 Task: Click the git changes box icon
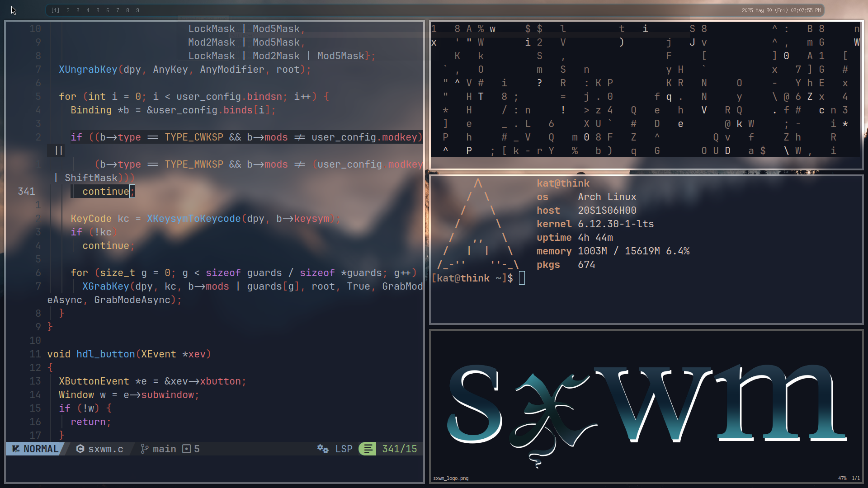pos(186,449)
